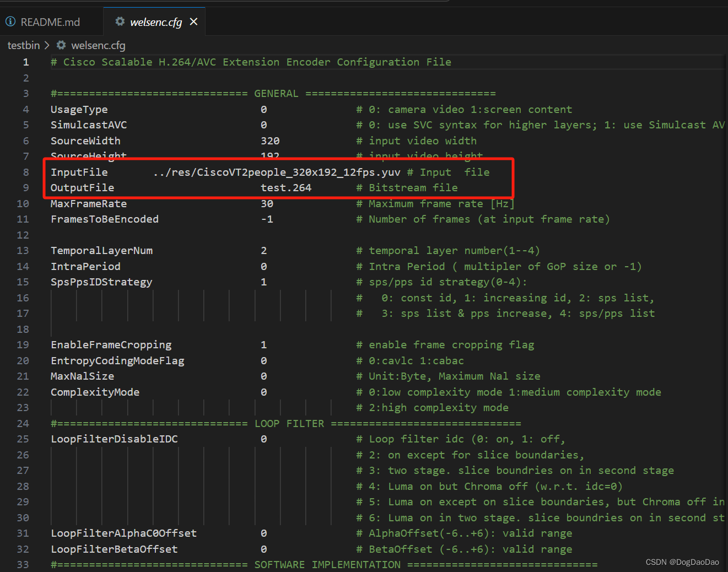Click the IntraPeriod key
The height and width of the screenshot is (572, 728).
click(x=85, y=267)
